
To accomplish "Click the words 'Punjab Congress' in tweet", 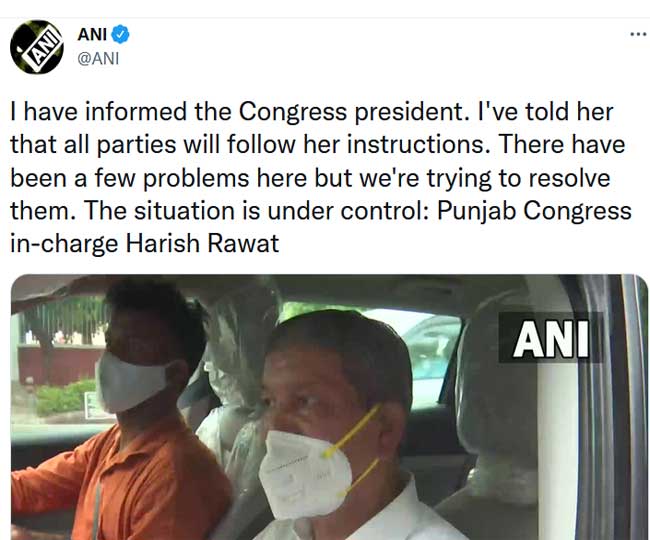I will (x=534, y=211).
